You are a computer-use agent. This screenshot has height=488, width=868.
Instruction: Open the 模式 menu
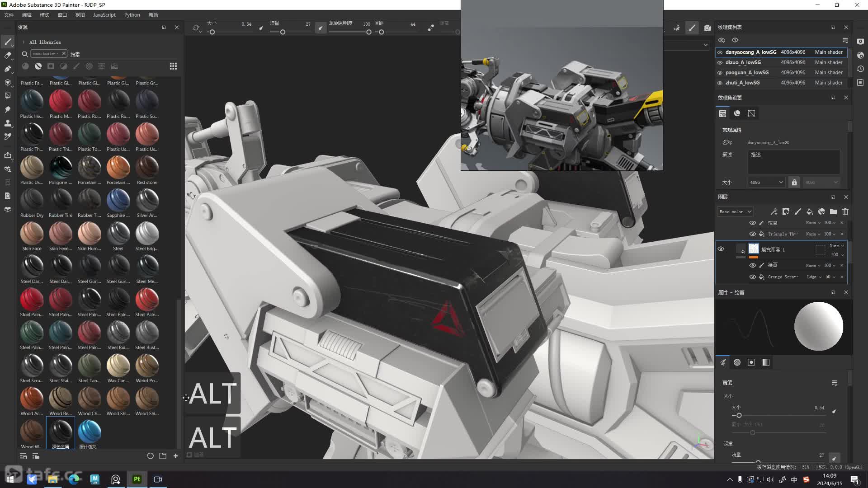point(44,15)
